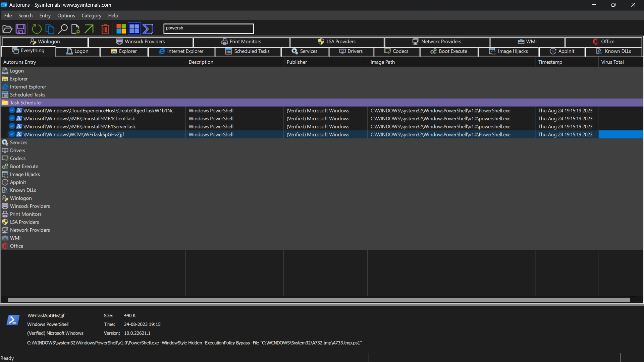644x362 pixels.
Task: Switch to the Winsock Providers tab
Action: pos(141,42)
